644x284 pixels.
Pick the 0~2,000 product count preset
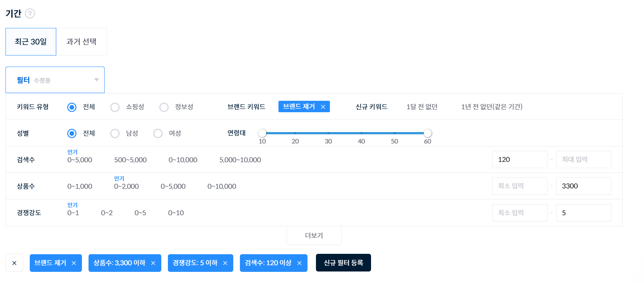tap(126, 186)
